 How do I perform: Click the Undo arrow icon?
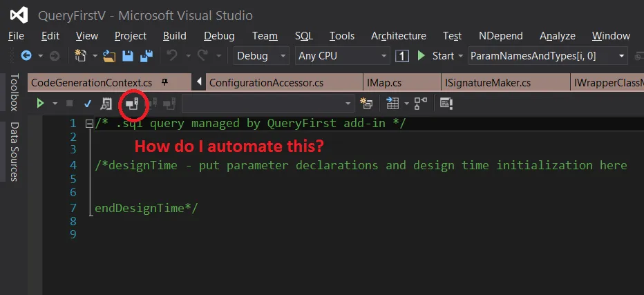pos(172,55)
